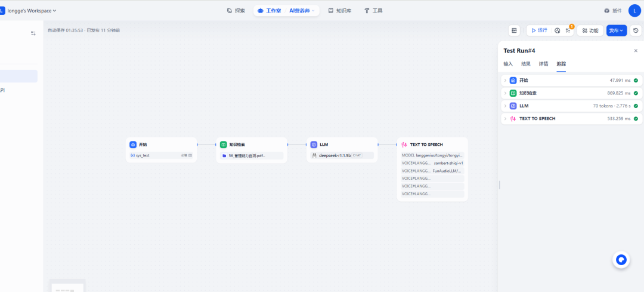Click the right panel divider handle
This screenshot has width=644, height=292.
click(500, 185)
